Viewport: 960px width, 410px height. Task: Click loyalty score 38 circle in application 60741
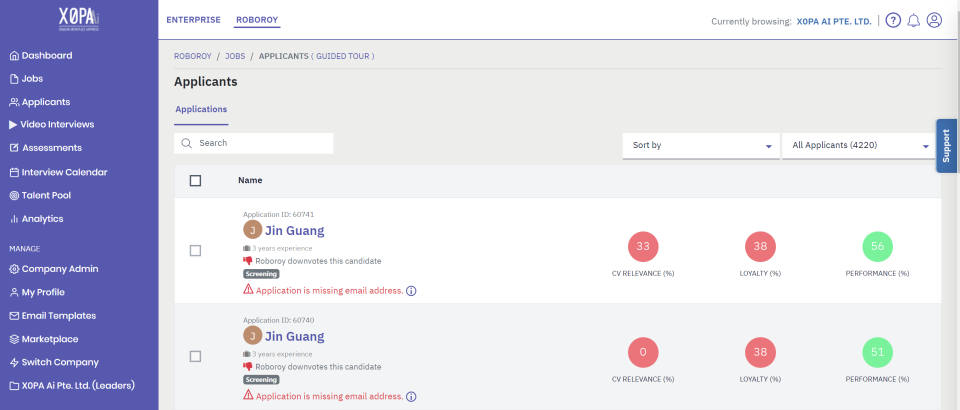[760, 247]
